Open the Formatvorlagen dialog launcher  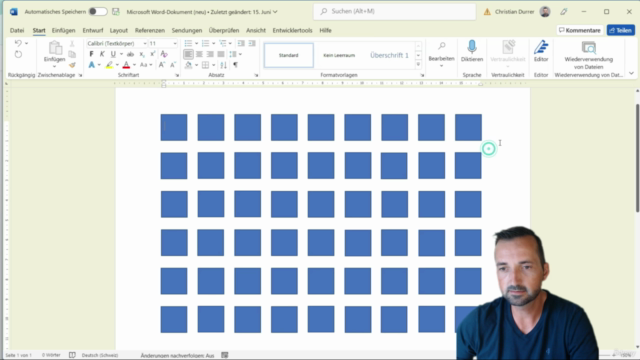click(x=422, y=76)
